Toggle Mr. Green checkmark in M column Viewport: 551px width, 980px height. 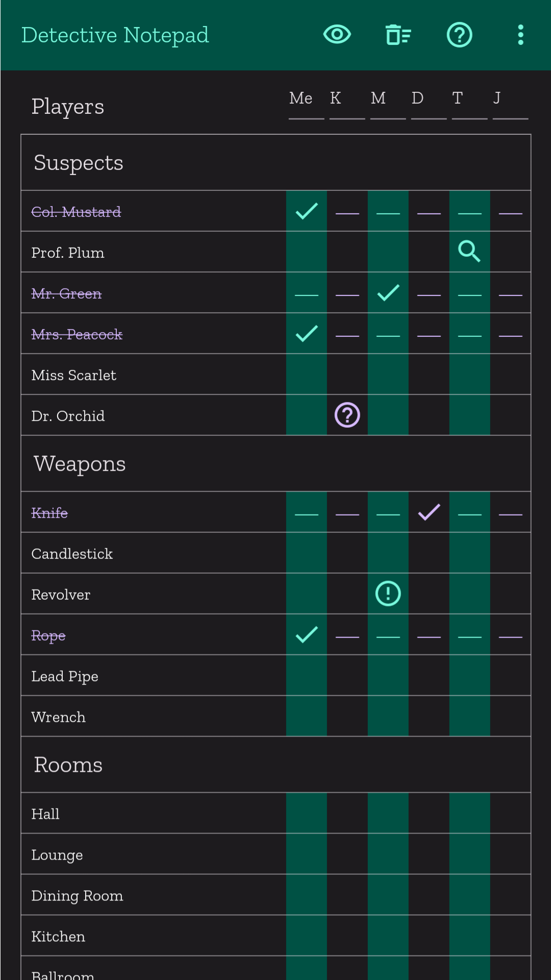point(388,292)
